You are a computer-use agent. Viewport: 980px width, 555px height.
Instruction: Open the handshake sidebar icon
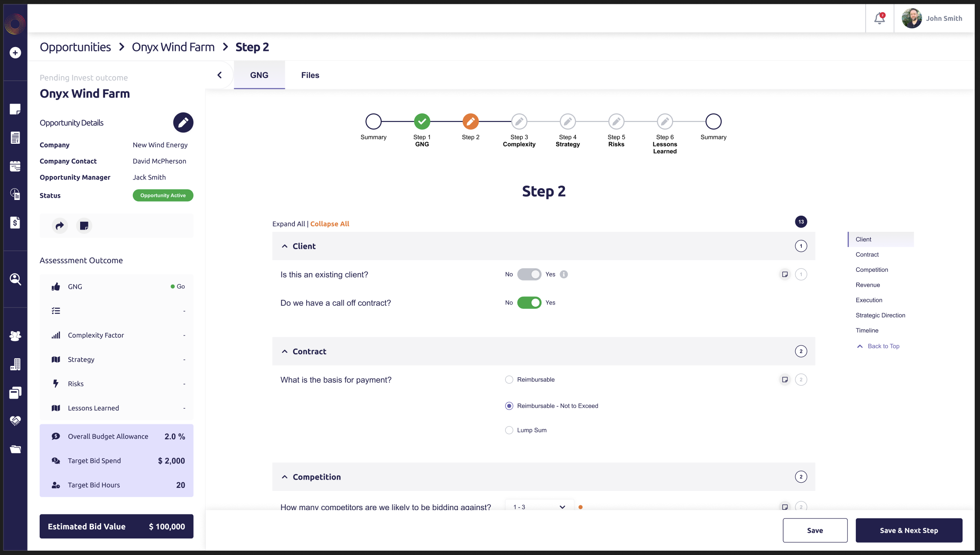coord(15,421)
